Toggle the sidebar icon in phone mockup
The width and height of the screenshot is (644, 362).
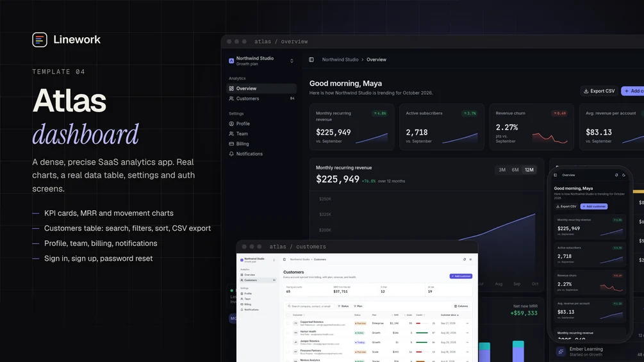556,176
